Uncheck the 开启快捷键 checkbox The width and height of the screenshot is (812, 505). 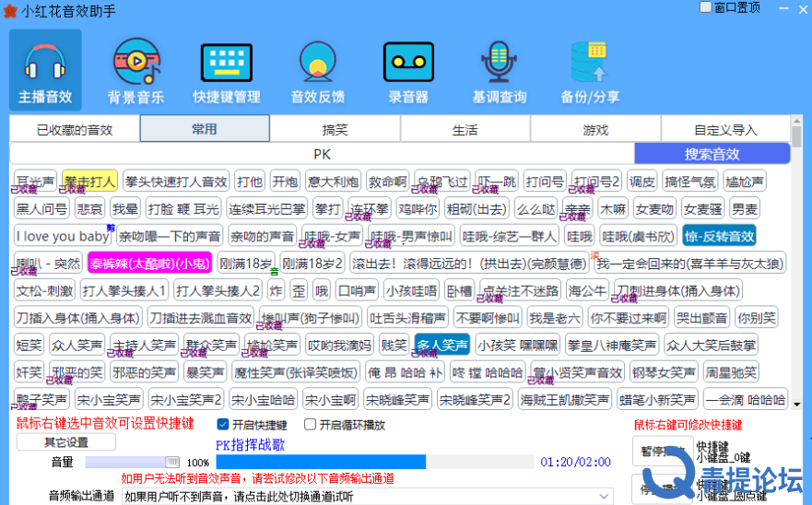click(x=223, y=425)
